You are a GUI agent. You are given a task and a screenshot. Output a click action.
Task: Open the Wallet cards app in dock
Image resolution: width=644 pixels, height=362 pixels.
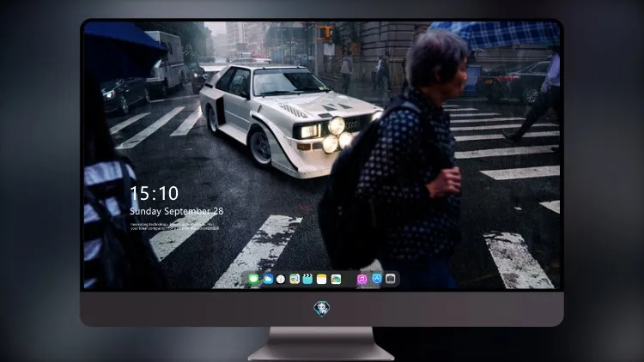336,279
